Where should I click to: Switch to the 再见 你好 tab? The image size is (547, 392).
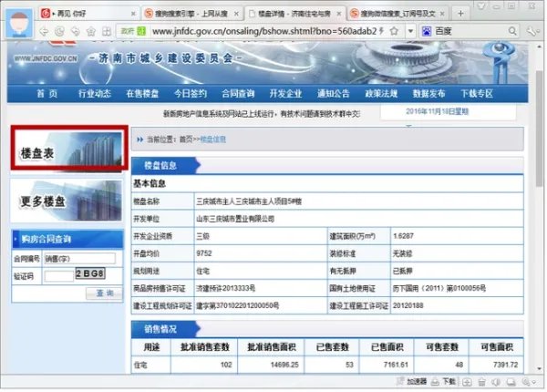(x=88, y=14)
